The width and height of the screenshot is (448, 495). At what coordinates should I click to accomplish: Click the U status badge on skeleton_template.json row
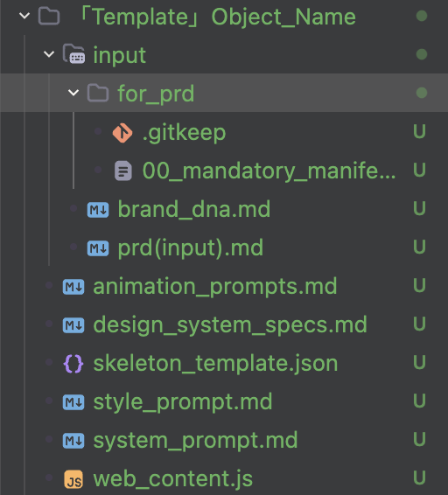pyautogui.click(x=419, y=362)
